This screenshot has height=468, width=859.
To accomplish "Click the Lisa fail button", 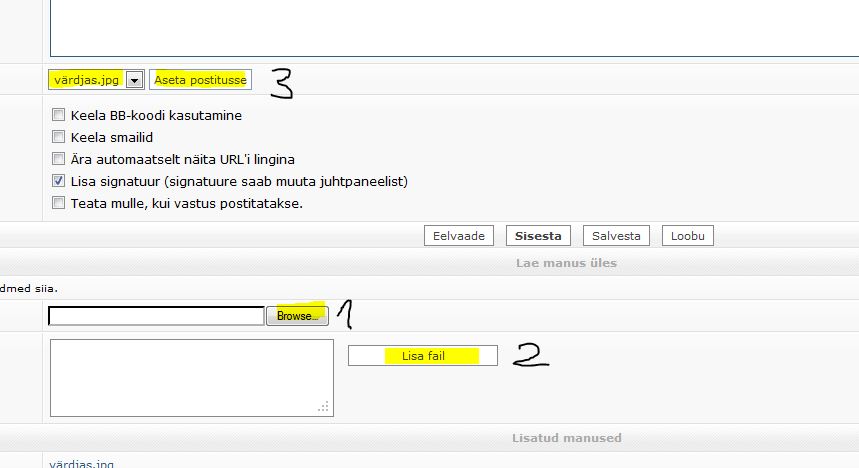I will [422, 356].
